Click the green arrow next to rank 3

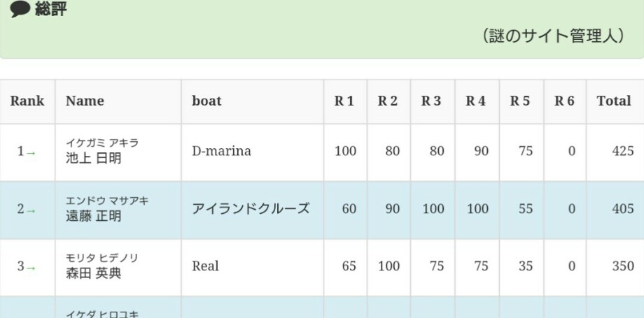[31, 268]
